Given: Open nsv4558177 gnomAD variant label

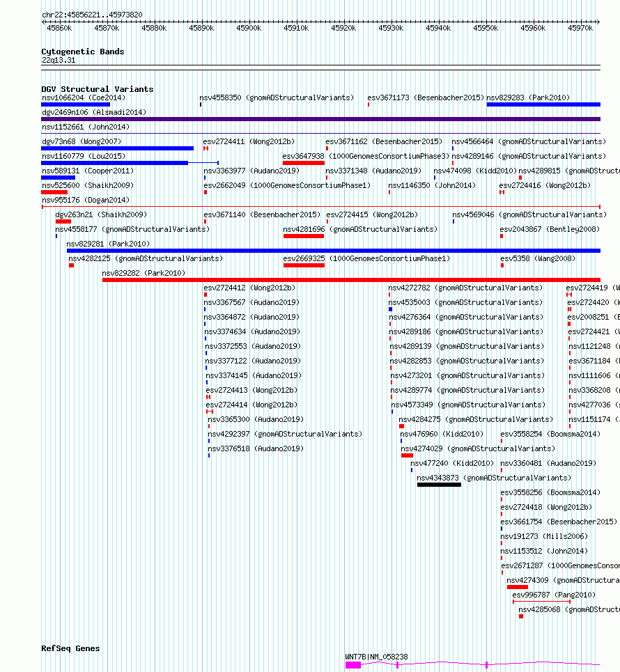Looking at the screenshot, I should click(132, 229).
